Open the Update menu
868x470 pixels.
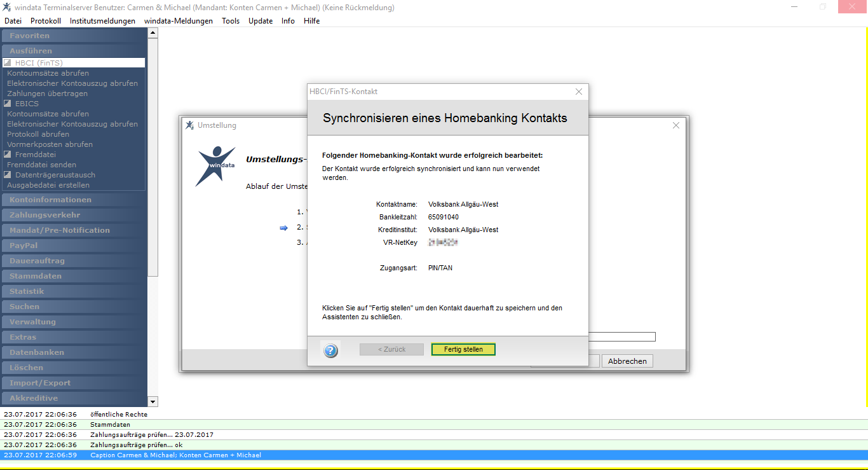tap(261, 20)
